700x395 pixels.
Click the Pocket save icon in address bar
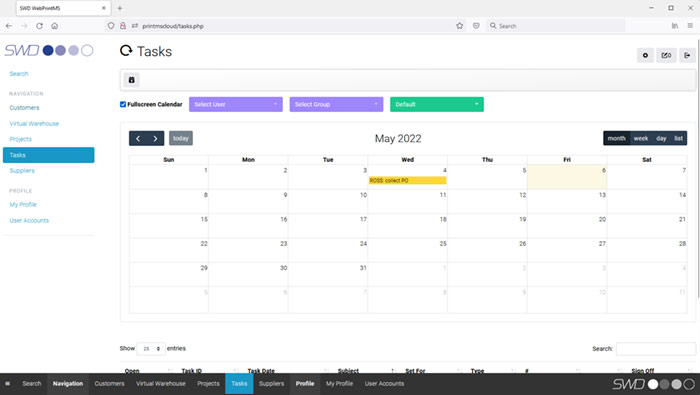pyautogui.click(x=476, y=26)
